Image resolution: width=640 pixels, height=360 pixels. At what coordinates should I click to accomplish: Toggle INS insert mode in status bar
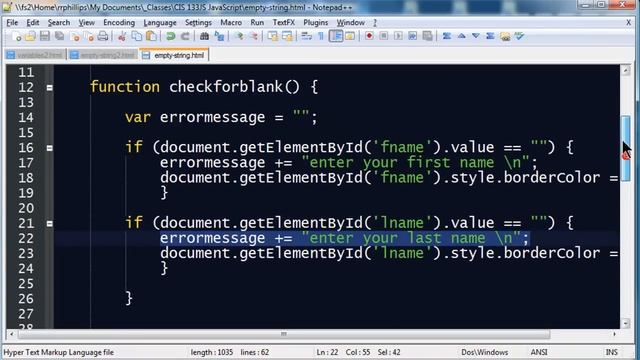click(611, 352)
